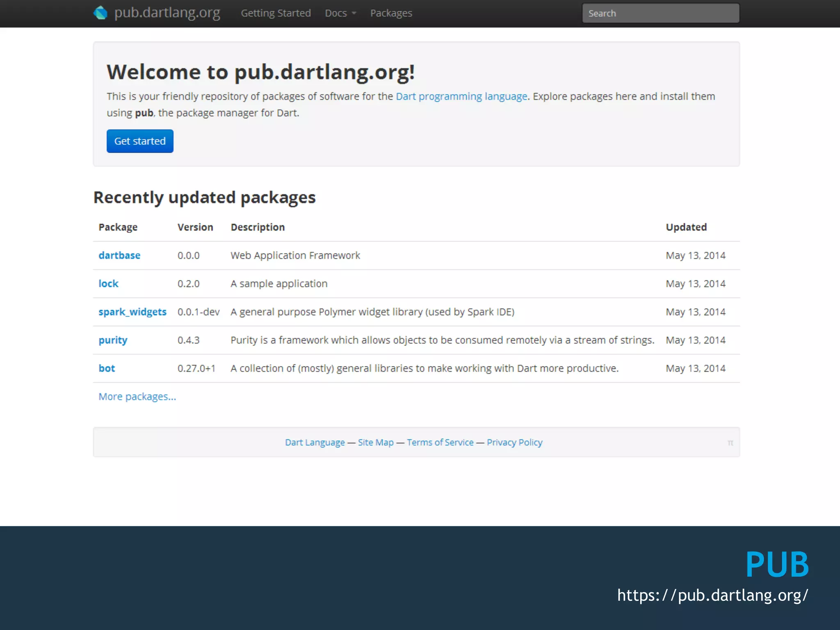The height and width of the screenshot is (630, 840).
Task: Open the Terms of Service link
Action: point(440,443)
